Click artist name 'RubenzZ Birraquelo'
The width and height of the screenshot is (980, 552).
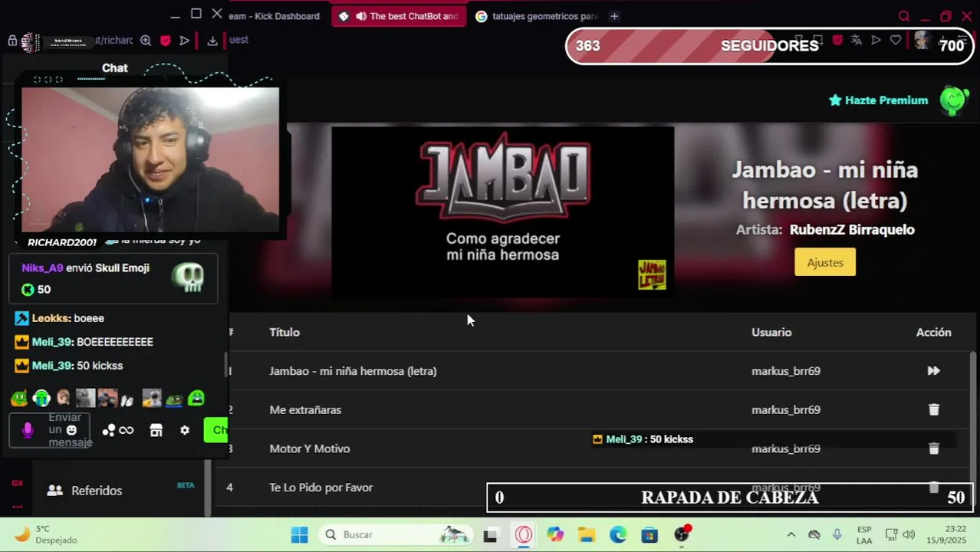pos(852,229)
